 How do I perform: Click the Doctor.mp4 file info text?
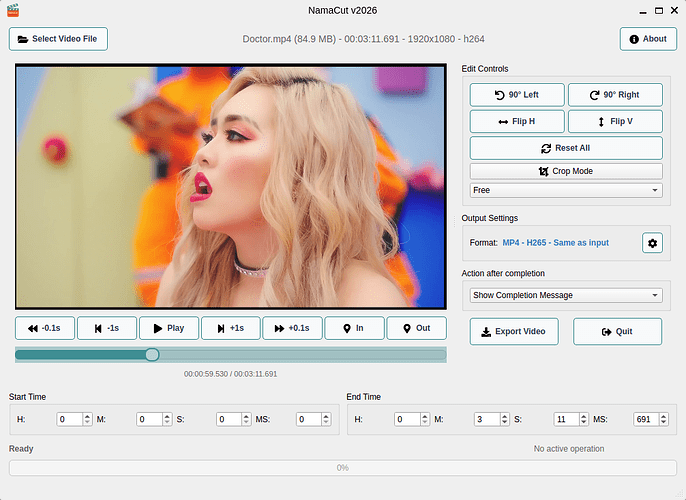click(x=364, y=39)
